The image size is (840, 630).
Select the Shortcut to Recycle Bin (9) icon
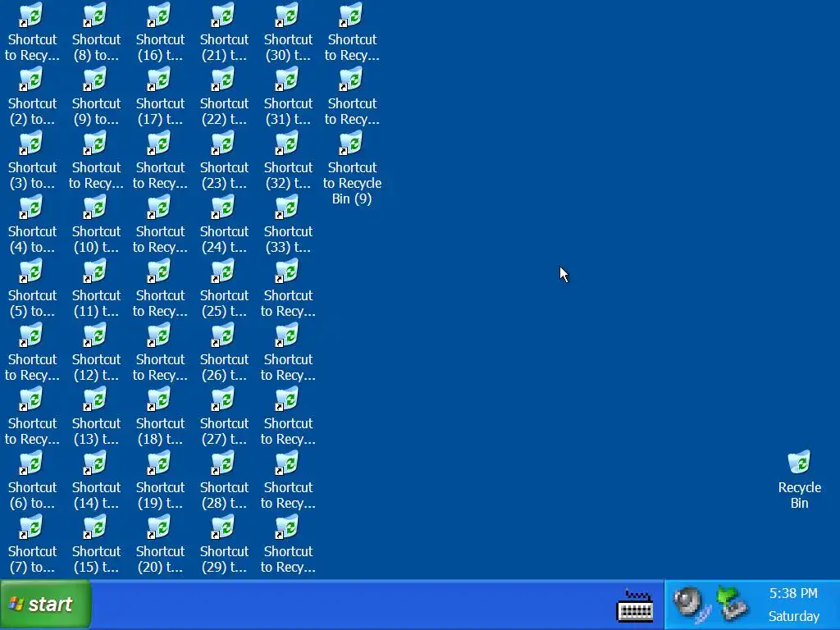[352, 168]
